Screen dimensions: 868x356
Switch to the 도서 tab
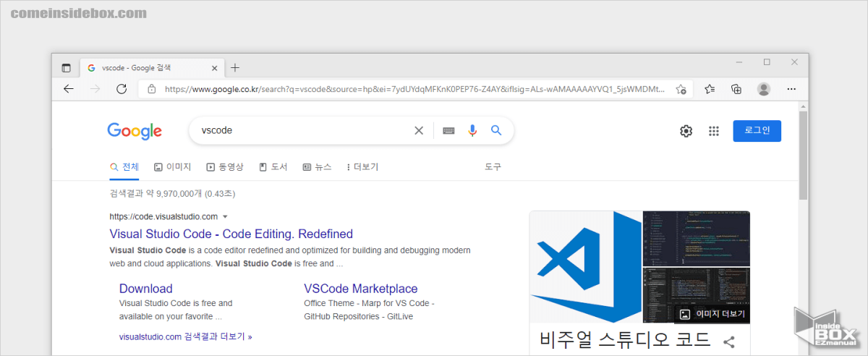tap(273, 167)
